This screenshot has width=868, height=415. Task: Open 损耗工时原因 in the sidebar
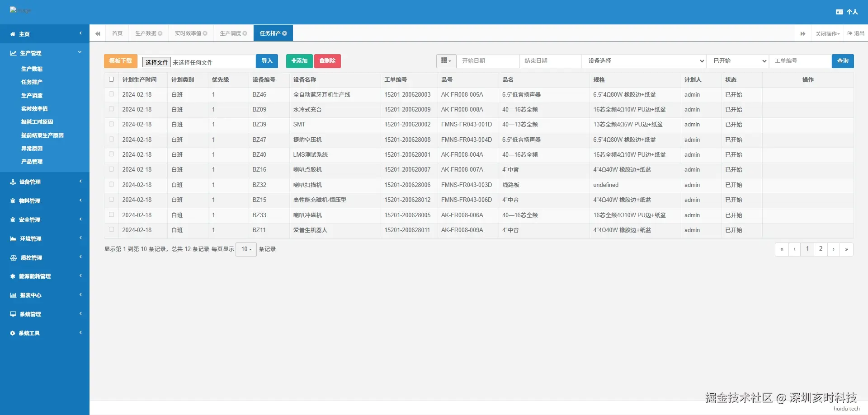(37, 122)
